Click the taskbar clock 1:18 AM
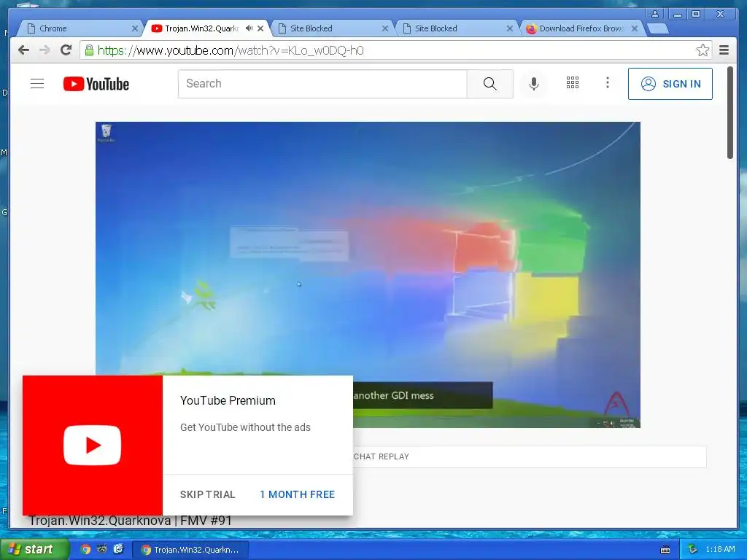Screen dimensions: 747x560 [x=720, y=550]
